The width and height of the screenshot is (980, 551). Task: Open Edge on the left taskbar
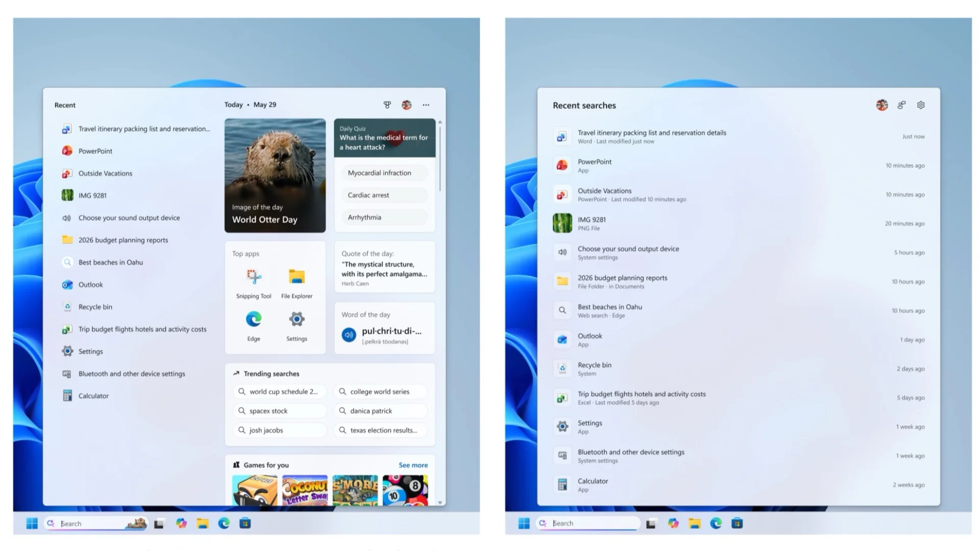(x=224, y=523)
